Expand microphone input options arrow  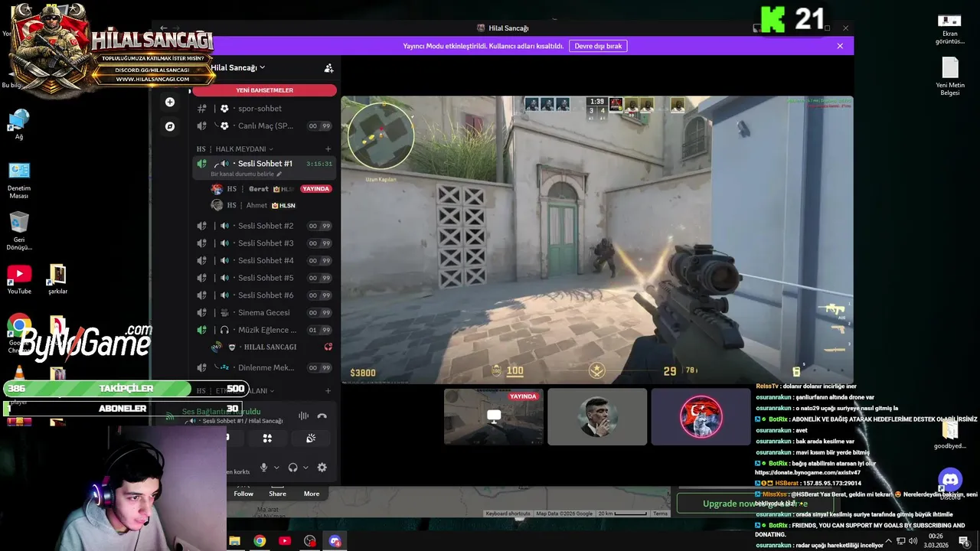(x=276, y=468)
